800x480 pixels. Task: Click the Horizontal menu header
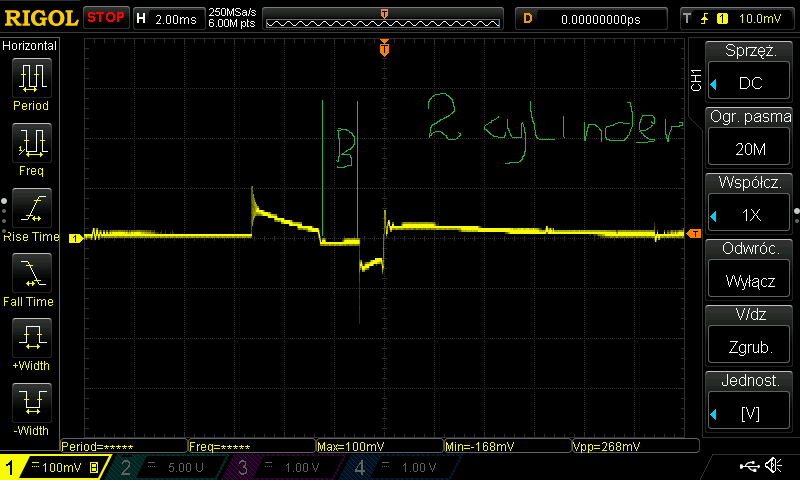30,45
